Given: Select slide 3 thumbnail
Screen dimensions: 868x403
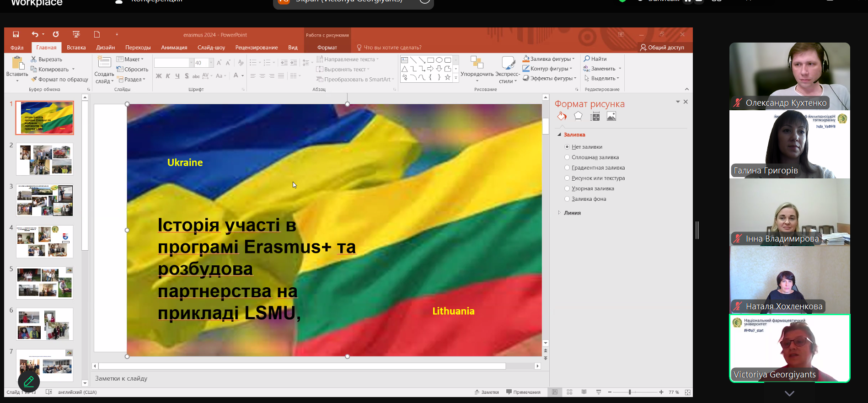Looking at the screenshot, I should (x=45, y=200).
